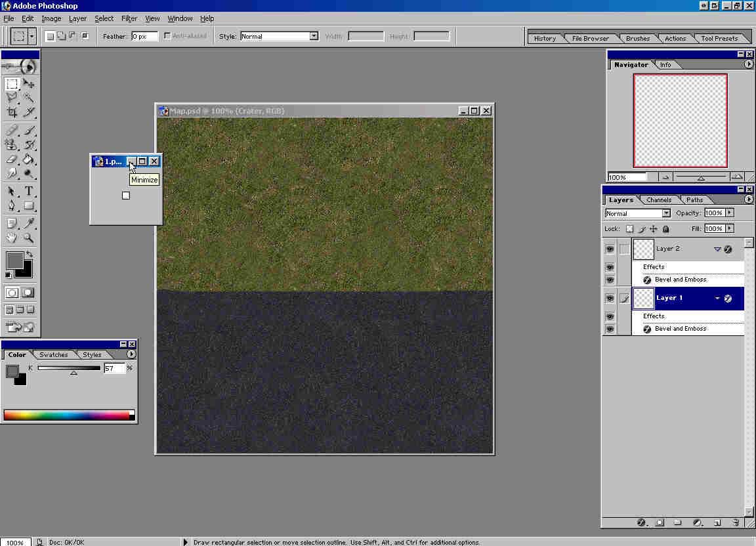This screenshot has height=546, width=756.
Task: Toggle visibility of Layer 1
Action: 610,299
